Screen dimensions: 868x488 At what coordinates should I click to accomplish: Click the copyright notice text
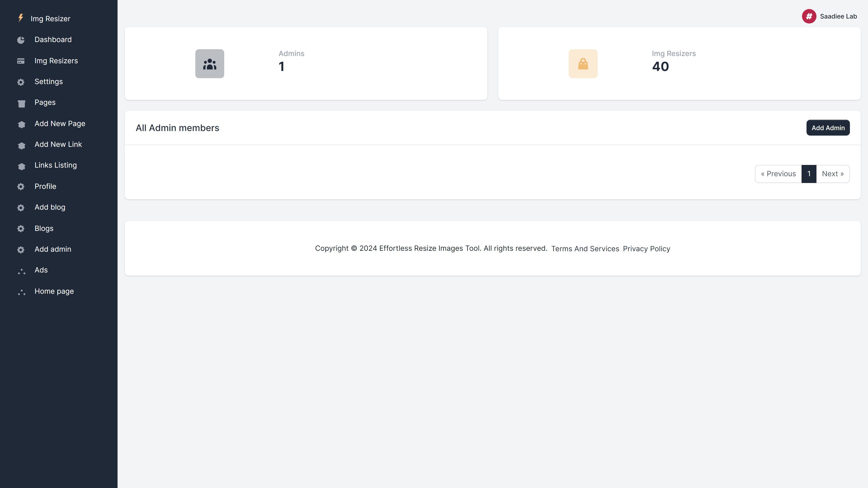coord(431,248)
